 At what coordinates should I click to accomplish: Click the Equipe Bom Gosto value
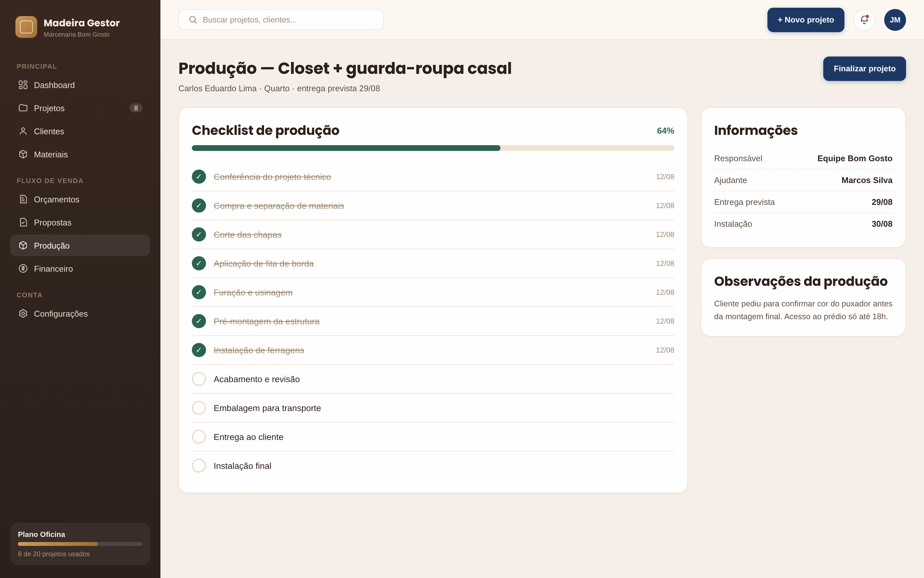(x=854, y=158)
